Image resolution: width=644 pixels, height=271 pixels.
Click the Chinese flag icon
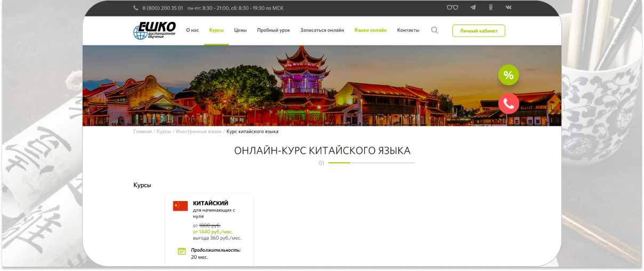tap(180, 206)
